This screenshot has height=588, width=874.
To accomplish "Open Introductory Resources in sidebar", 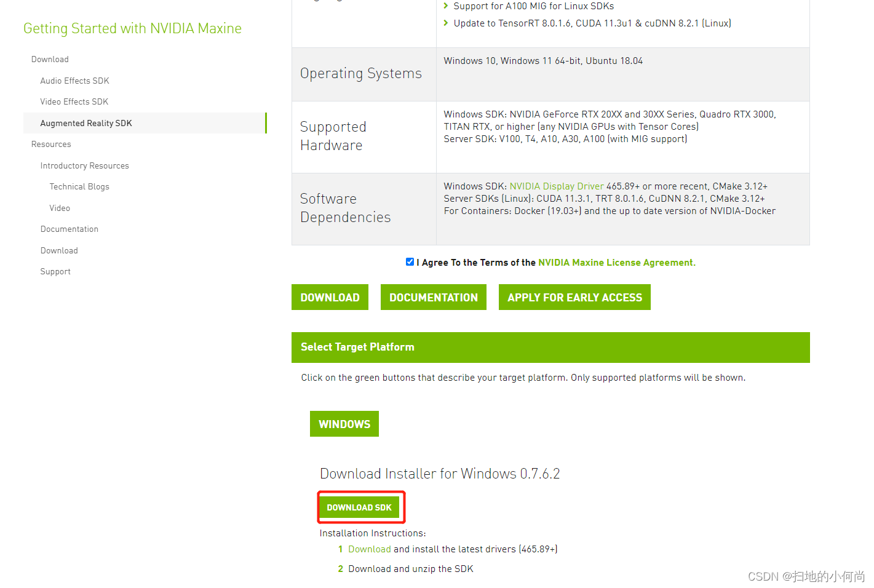I will click(x=84, y=165).
